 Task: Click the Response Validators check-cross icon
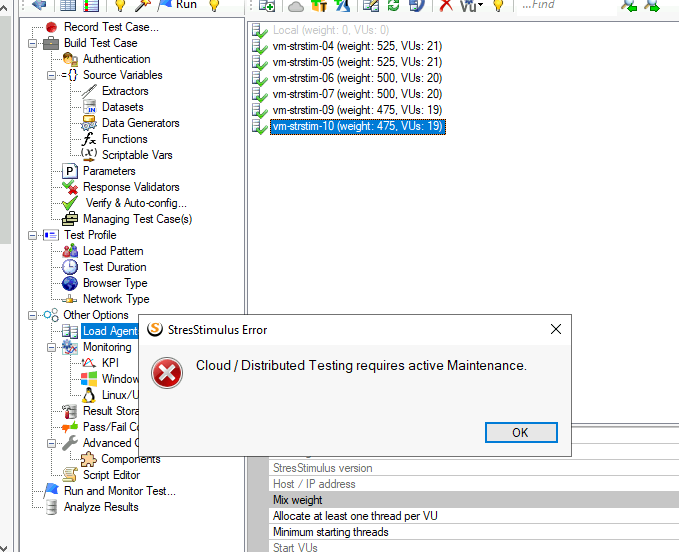tap(70, 187)
